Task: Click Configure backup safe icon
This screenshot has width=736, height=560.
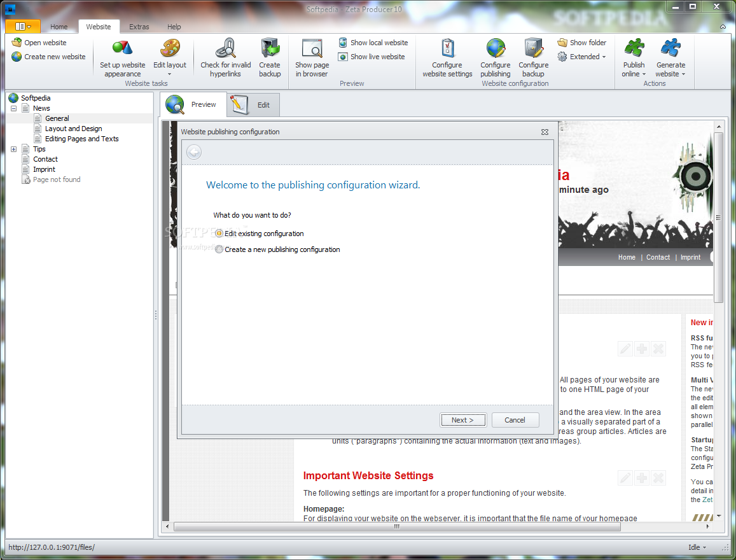Action: [x=534, y=48]
